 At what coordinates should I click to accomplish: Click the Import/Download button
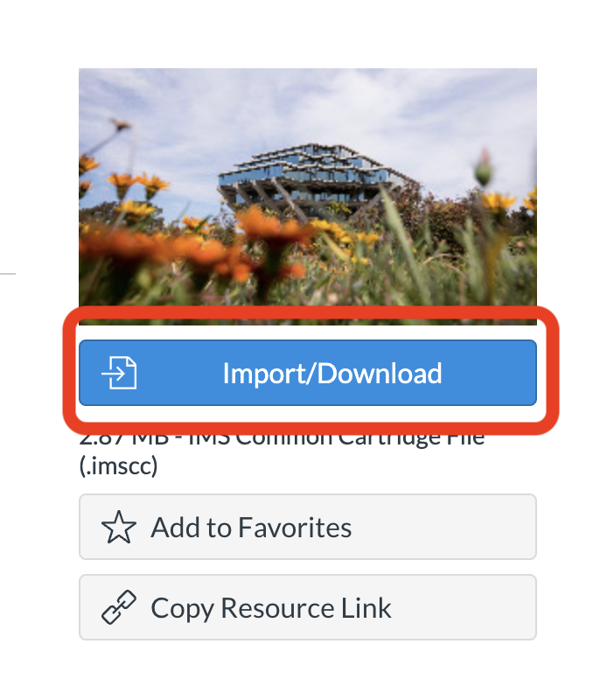coord(307,373)
